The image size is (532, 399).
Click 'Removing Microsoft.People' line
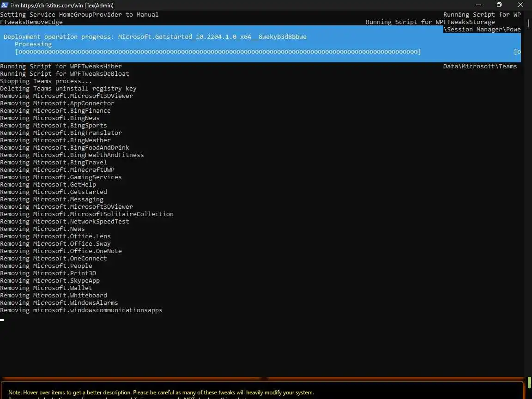click(46, 266)
